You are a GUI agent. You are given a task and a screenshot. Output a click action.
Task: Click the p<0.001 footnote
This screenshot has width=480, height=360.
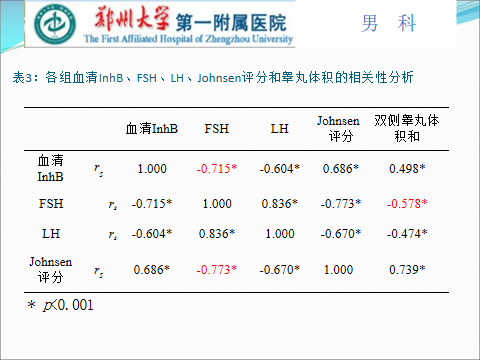(x=60, y=305)
